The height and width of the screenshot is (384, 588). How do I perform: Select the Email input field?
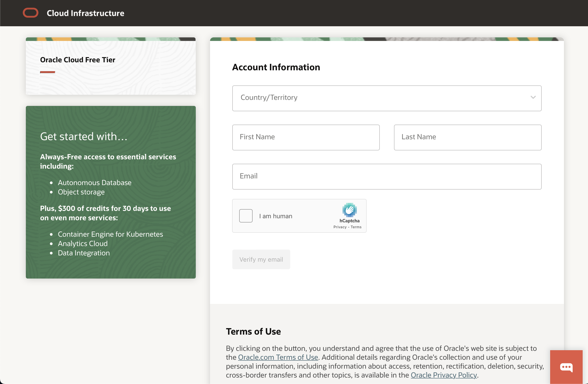[387, 176]
